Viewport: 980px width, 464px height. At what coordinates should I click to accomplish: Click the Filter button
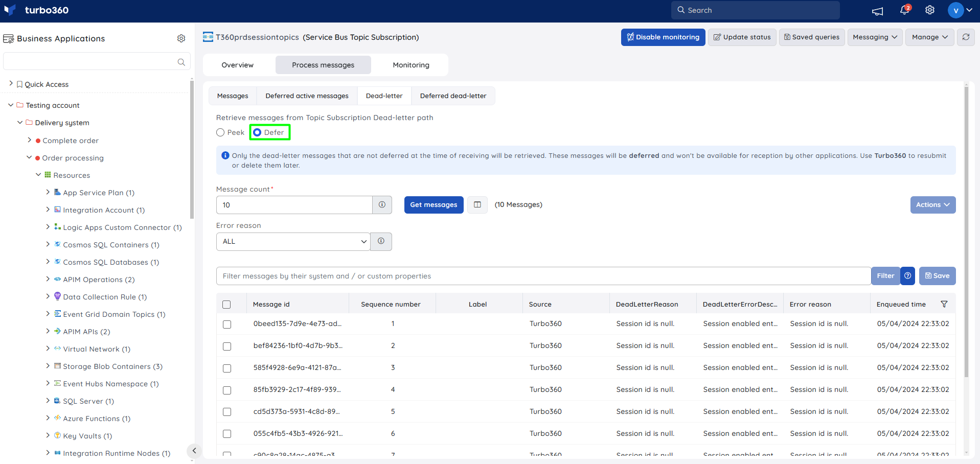885,276
